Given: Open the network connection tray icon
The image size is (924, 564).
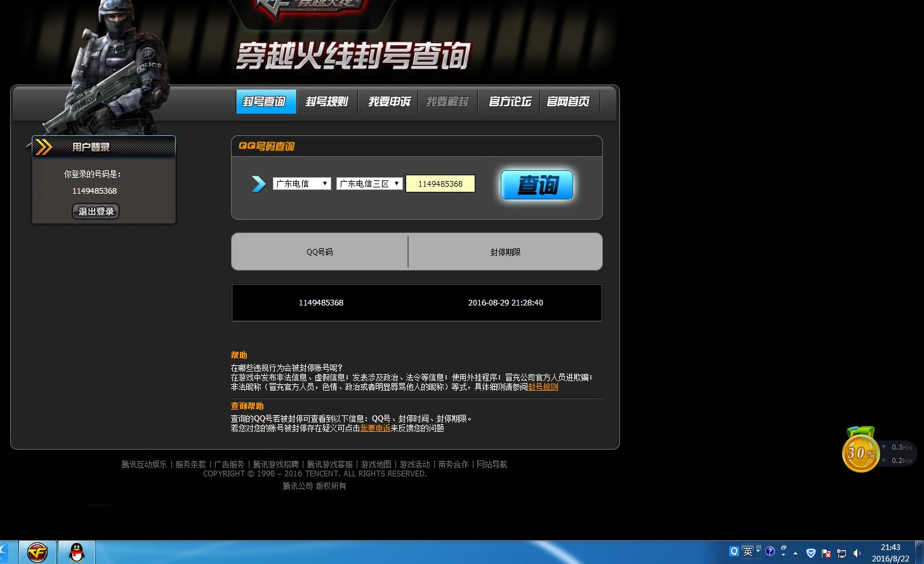Looking at the screenshot, I should pyautogui.click(x=841, y=553).
